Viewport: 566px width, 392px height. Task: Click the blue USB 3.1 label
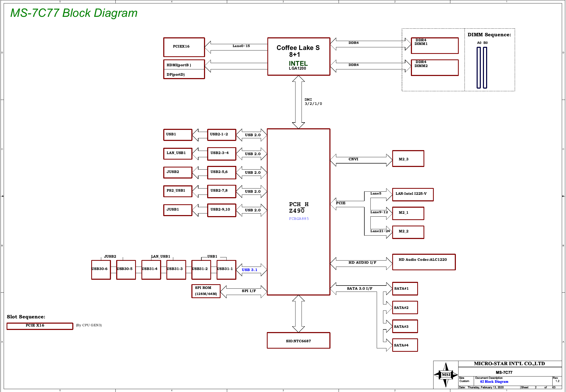249,270
